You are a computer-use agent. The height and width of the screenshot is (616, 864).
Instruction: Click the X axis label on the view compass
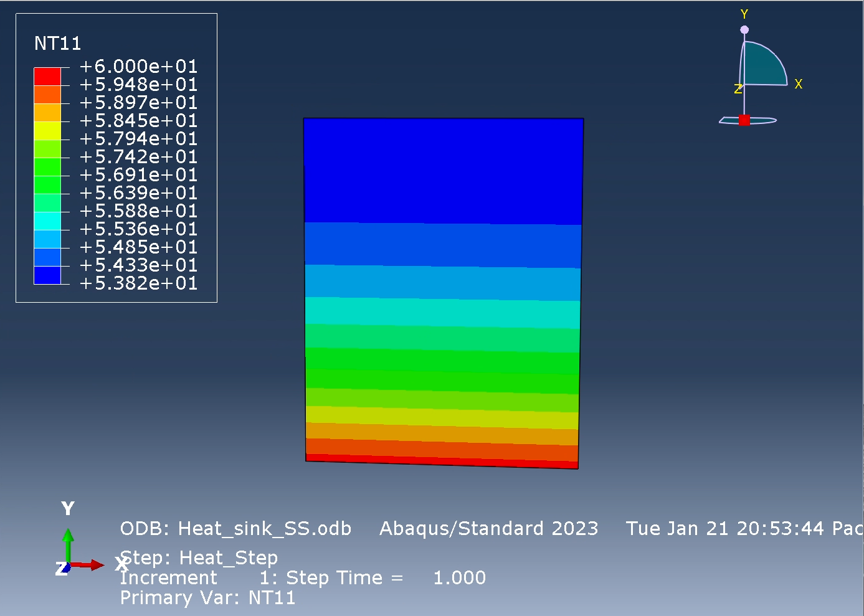tap(798, 82)
